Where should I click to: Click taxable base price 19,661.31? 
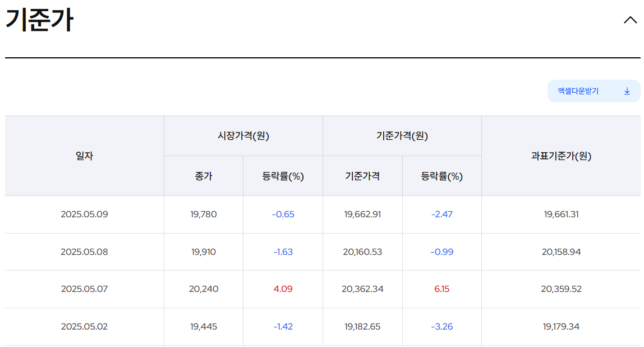tap(561, 214)
